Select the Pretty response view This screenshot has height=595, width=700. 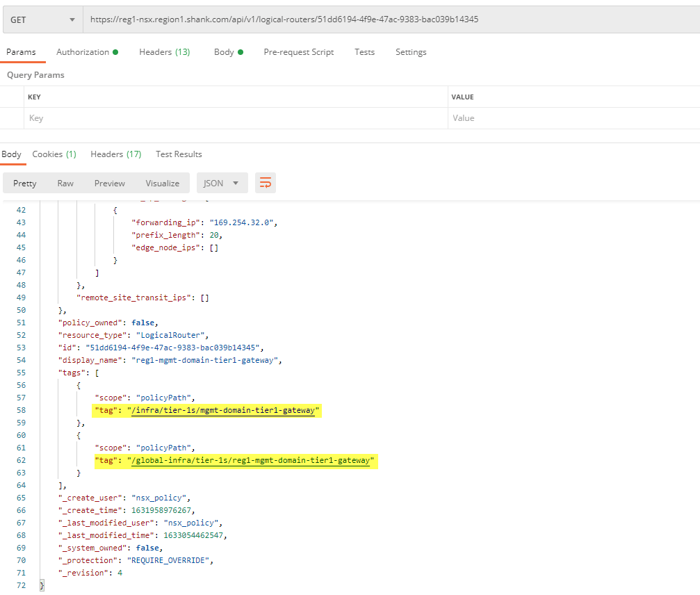(24, 184)
